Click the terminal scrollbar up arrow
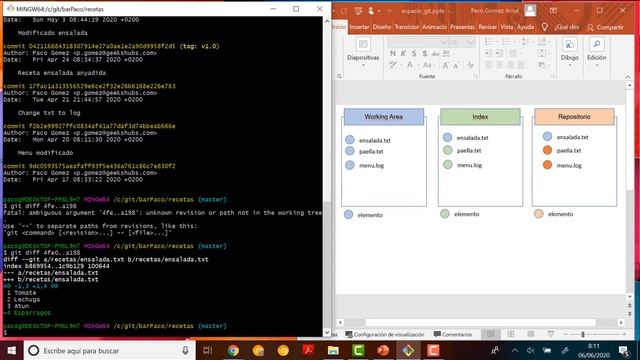This screenshot has height=360, width=640. (327, 21)
